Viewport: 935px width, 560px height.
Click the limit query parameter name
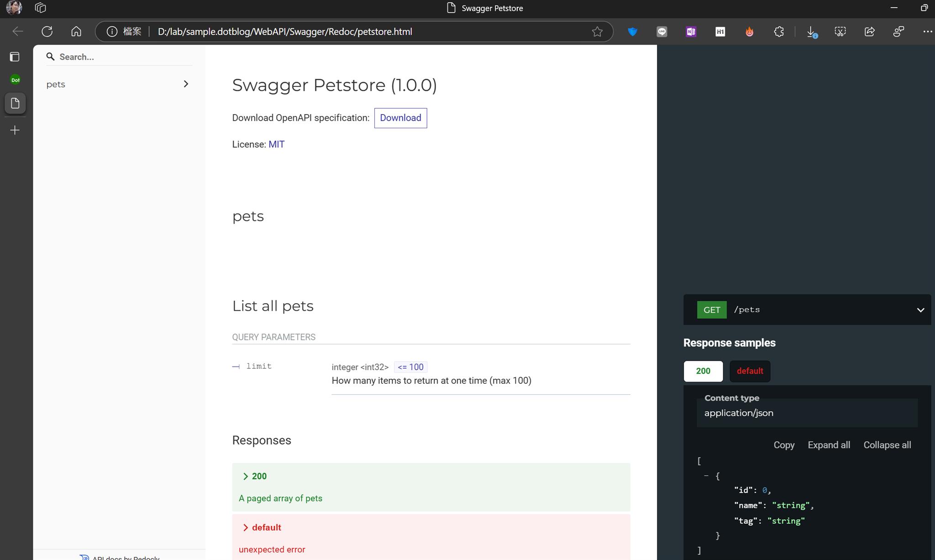(x=259, y=366)
